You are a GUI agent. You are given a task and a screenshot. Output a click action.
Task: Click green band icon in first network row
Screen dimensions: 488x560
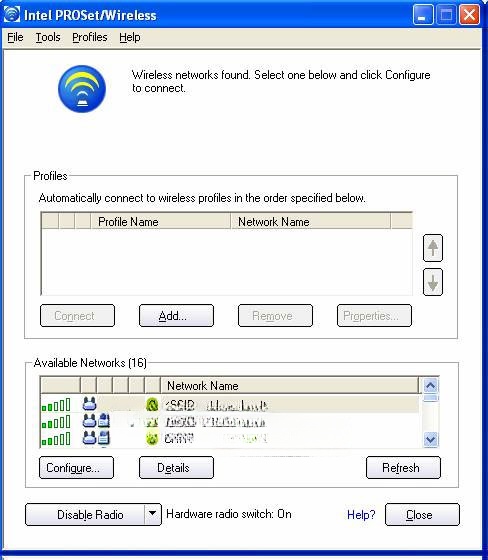point(152,405)
